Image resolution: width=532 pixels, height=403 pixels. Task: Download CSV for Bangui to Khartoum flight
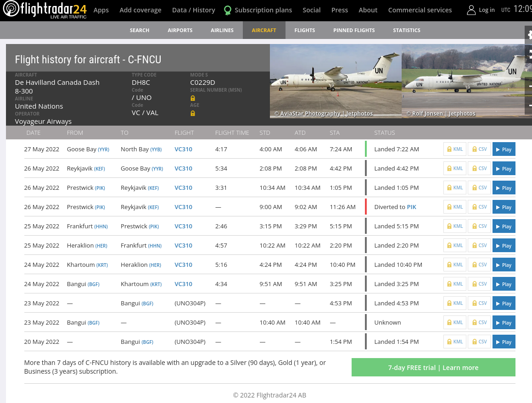pyautogui.click(x=479, y=284)
